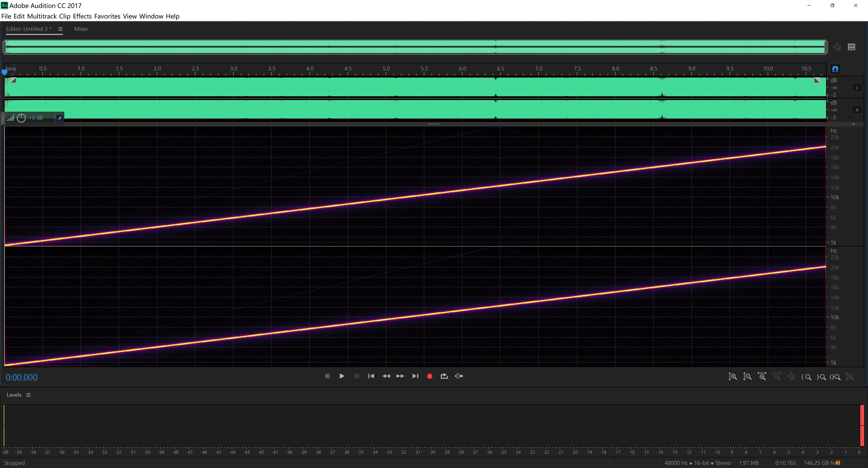Click the Levels panel title
This screenshot has height=468, width=868.
pyautogui.click(x=14, y=395)
